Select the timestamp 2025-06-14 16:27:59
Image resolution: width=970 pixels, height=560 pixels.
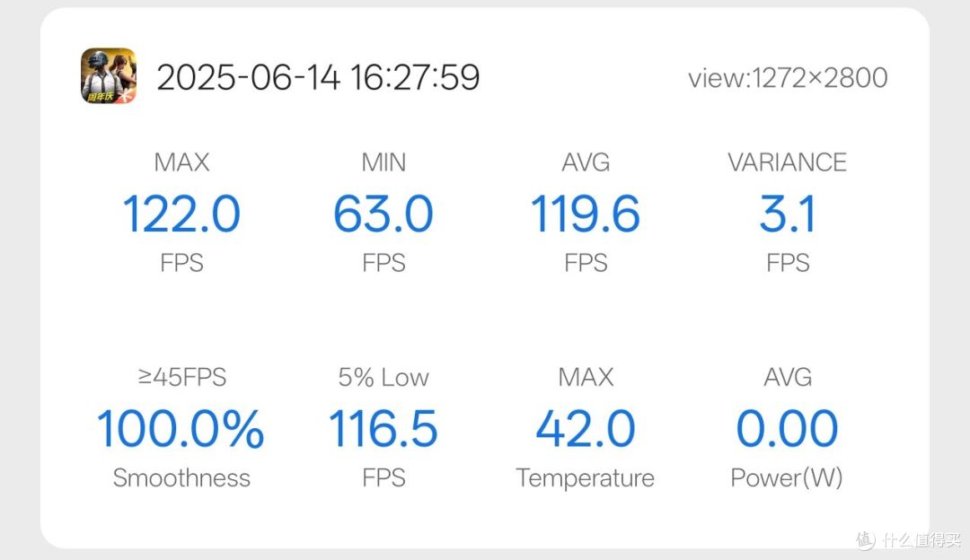pos(318,77)
